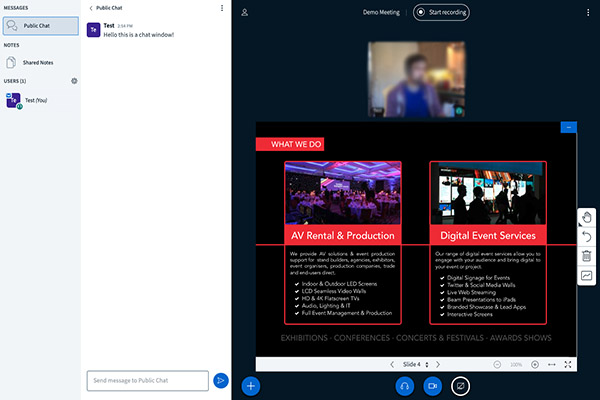Send the chat message with arrow button
The width and height of the screenshot is (600, 400).
[221, 380]
